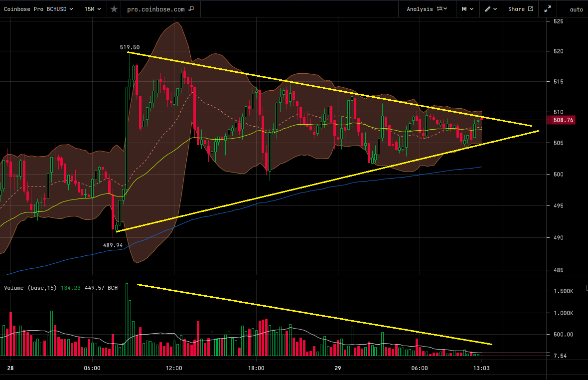Viewport: 588px width, 380px height.
Task: Open the 15M timeframe dropdown
Action: point(93,9)
